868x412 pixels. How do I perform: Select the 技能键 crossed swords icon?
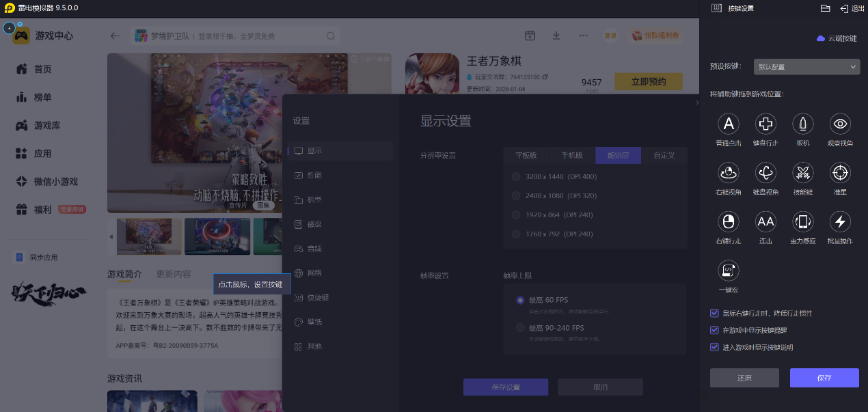(x=803, y=173)
